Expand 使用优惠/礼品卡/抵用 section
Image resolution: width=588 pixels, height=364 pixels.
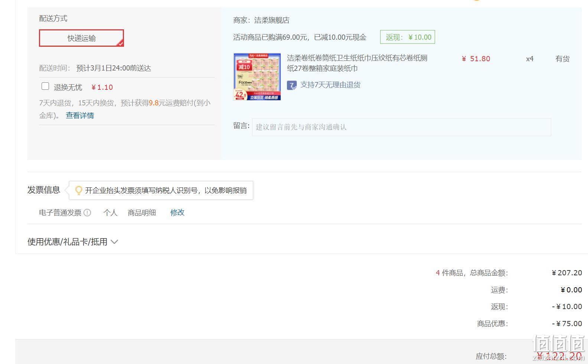(x=73, y=242)
